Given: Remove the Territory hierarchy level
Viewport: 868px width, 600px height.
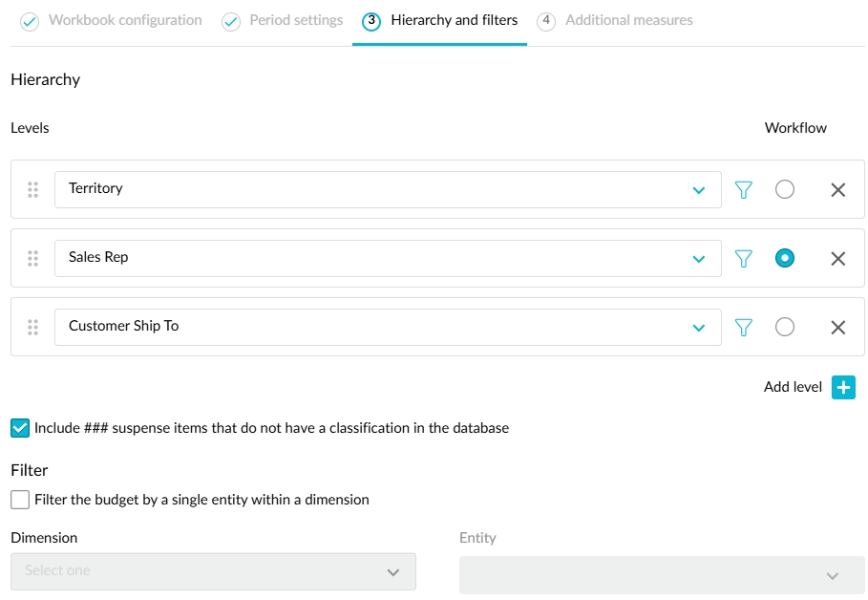Looking at the screenshot, I should tap(837, 190).
